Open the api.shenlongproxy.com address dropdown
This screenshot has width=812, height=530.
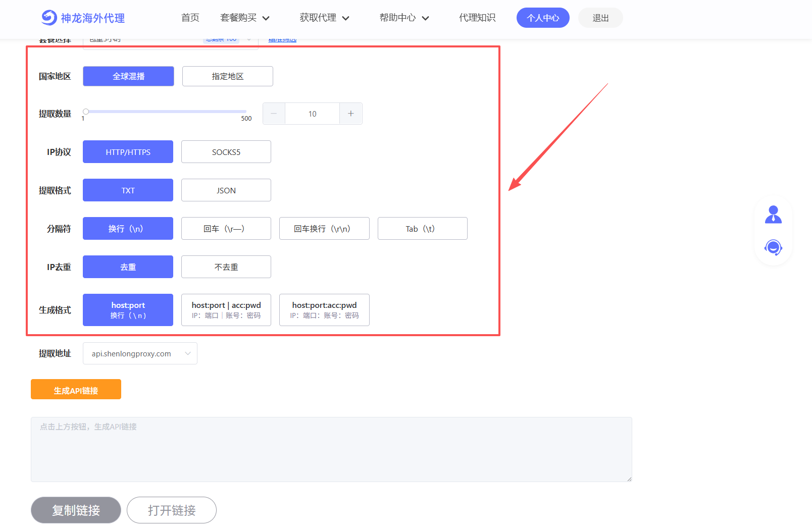[x=140, y=354]
